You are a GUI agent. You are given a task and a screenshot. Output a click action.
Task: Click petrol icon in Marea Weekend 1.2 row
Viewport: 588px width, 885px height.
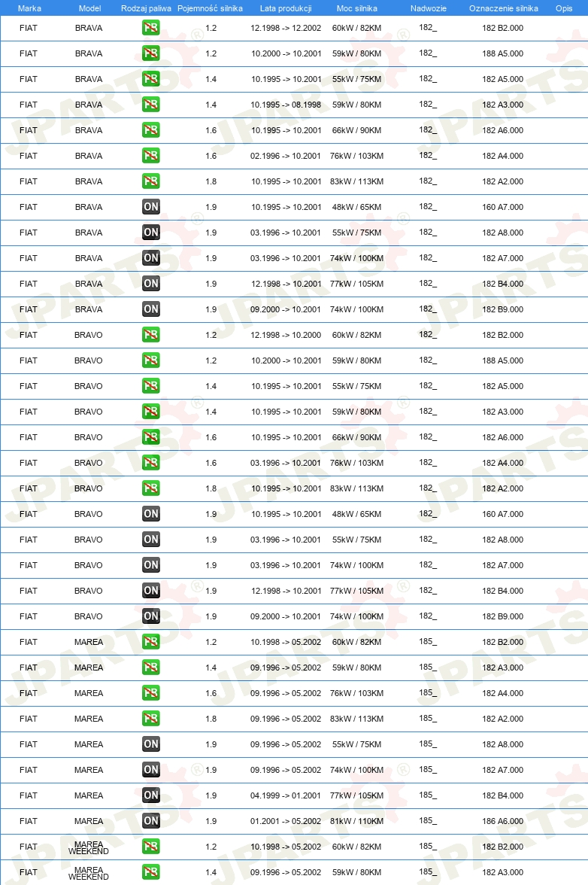[150, 847]
